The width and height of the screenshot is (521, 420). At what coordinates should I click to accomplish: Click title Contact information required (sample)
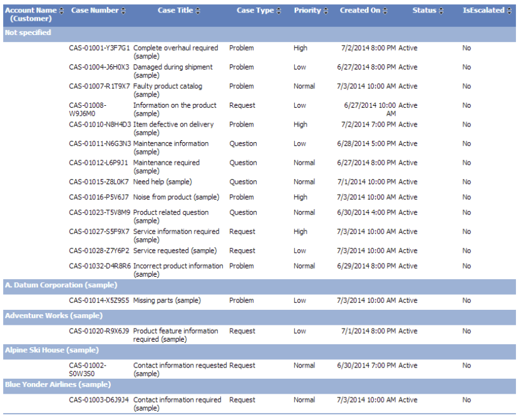tap(177, 404)
